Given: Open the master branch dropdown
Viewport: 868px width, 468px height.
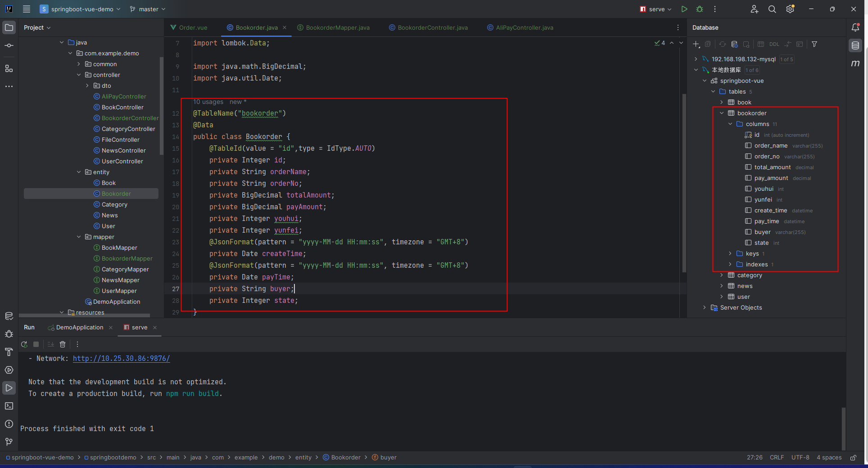Looking at the screenshot, I should 148,9.
